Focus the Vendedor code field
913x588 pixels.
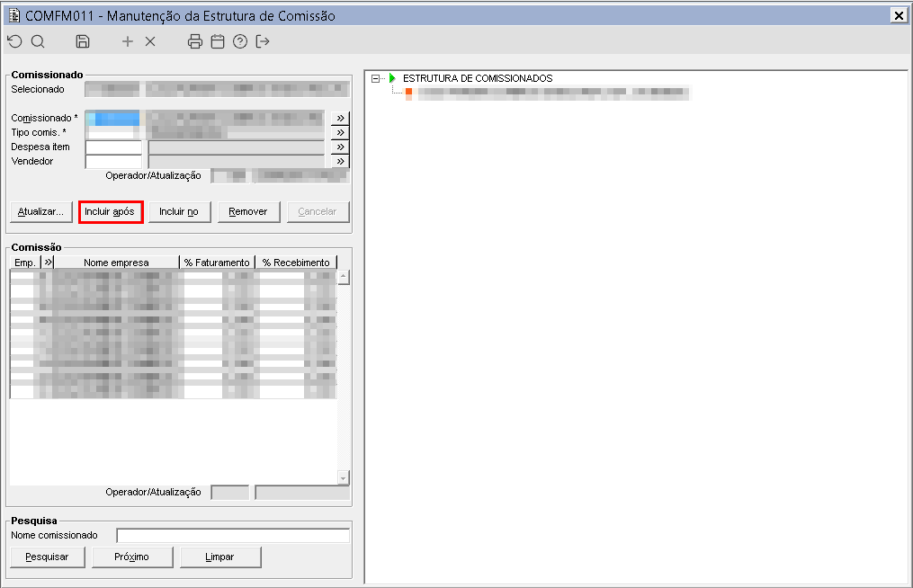coord(113,161)
